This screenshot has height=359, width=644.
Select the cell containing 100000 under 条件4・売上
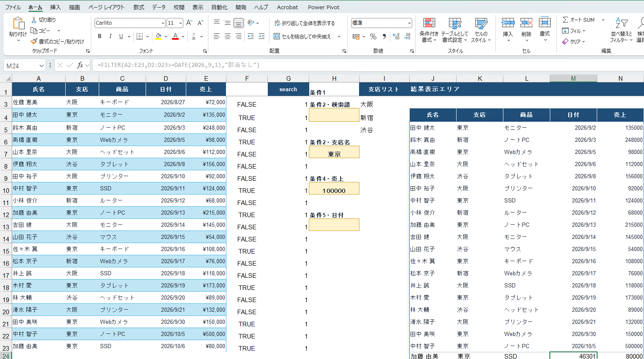pyautogui.click(x=334, y=189)
